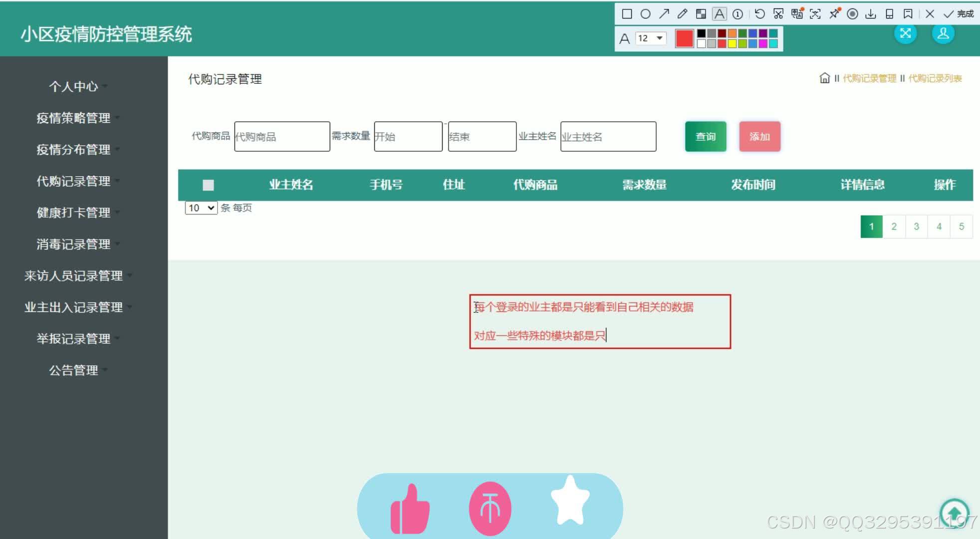Go to page 2 in pagination

point(894,227)
